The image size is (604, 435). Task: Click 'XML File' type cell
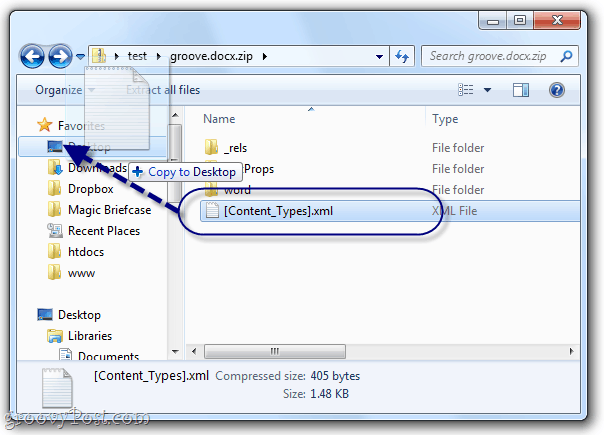[x=455, y=211]
